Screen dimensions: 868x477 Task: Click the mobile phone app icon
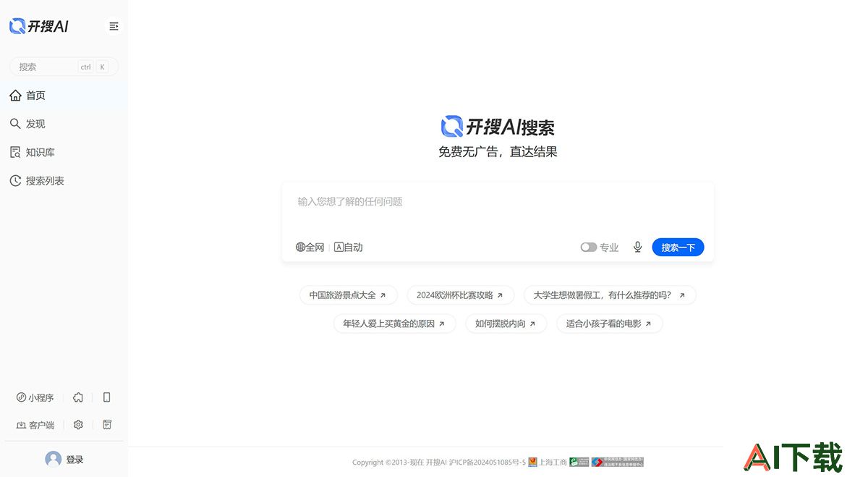pos(107,397)
